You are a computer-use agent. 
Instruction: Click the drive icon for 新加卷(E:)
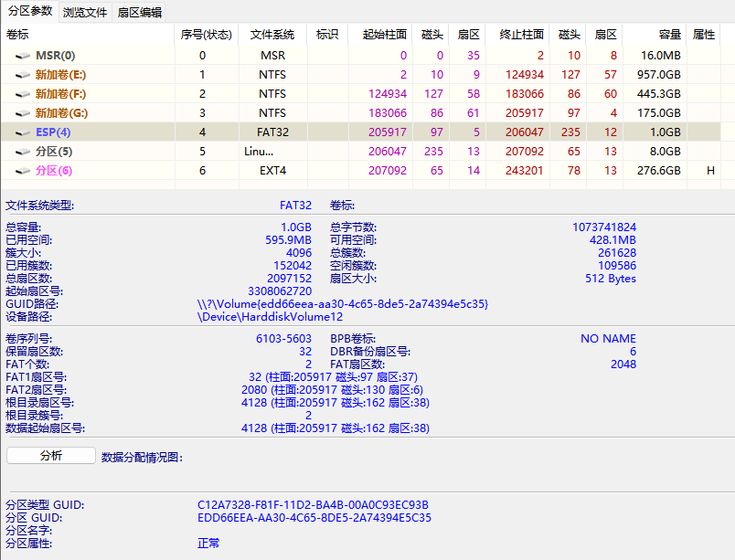point(23,75)
